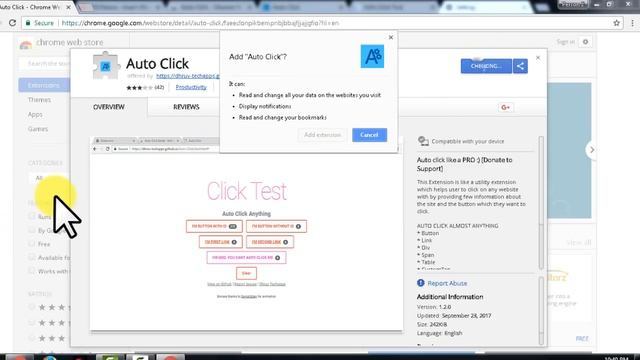Open the Overview tab
The height and width of the screenshot is (360, 640).
[109, 107]
